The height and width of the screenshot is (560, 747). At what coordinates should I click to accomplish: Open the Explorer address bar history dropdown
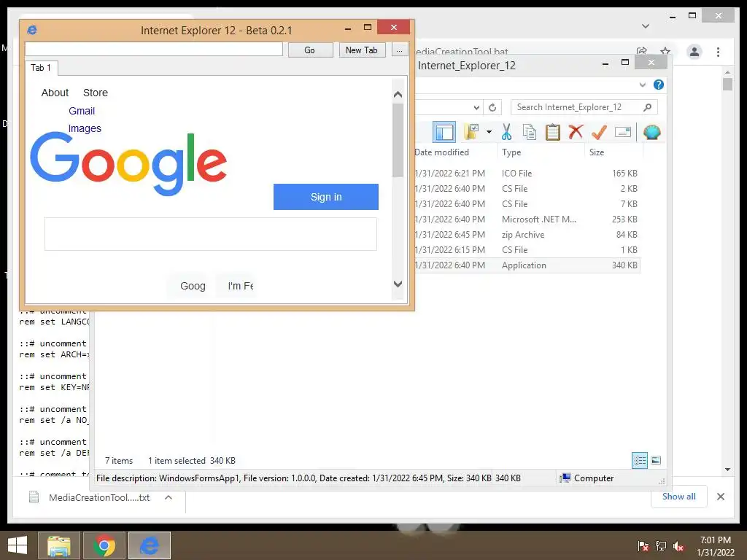click(476, 108)
